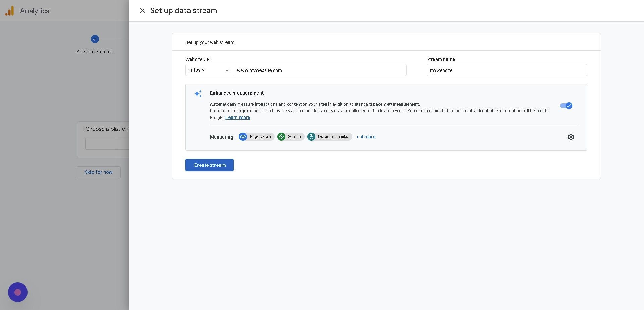Click the Stream name input field

(x=506, y=70)
